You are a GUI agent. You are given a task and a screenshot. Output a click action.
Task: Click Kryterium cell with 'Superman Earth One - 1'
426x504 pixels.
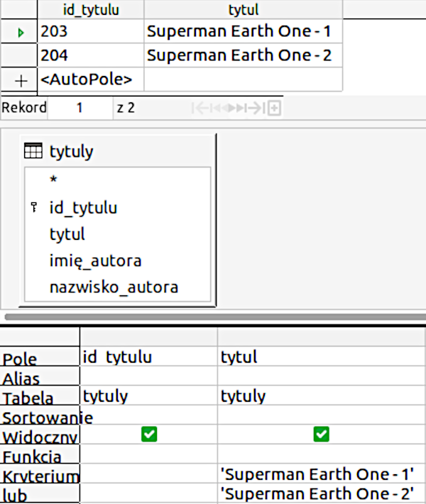[317, 473]
